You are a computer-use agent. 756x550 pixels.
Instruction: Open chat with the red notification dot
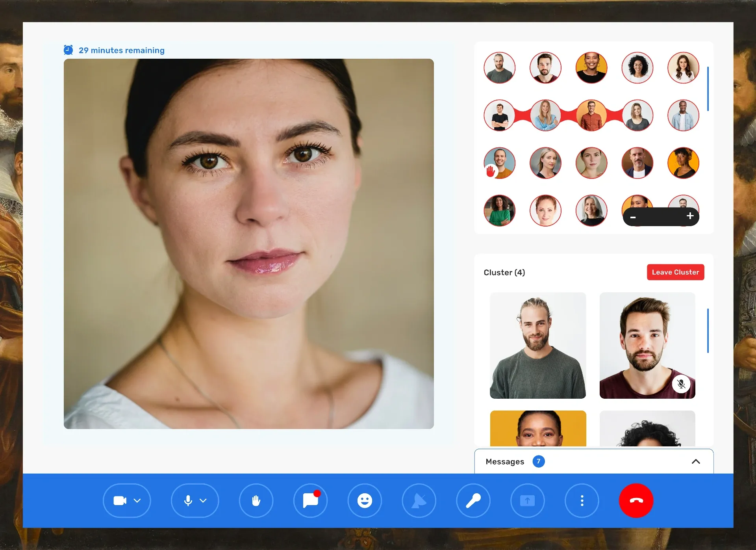tap(310, 500)
